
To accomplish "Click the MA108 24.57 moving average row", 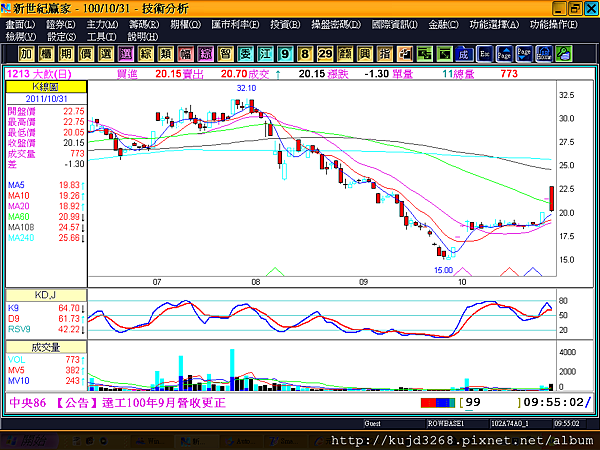I will 46,227.
